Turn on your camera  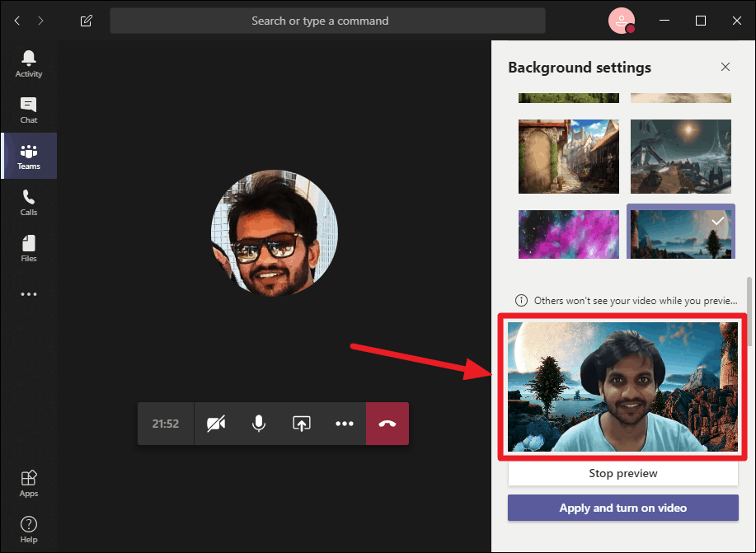215,423
